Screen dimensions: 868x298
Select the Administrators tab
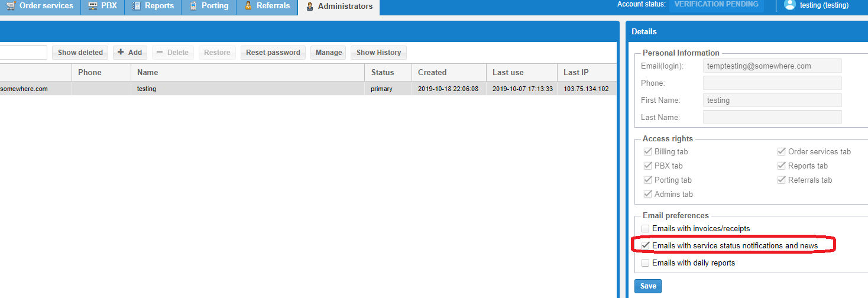pos(339,7)
